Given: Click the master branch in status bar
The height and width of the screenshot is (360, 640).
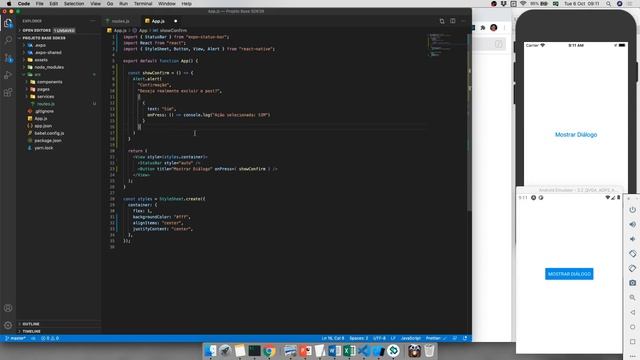Looking at the screenshot, I should click(16, 338).
